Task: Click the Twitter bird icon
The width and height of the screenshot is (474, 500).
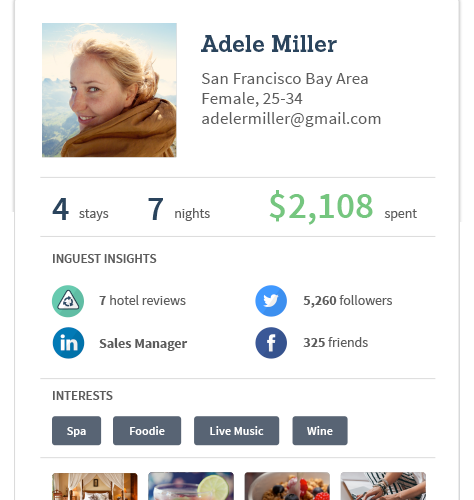Action: tap(271, 301)
